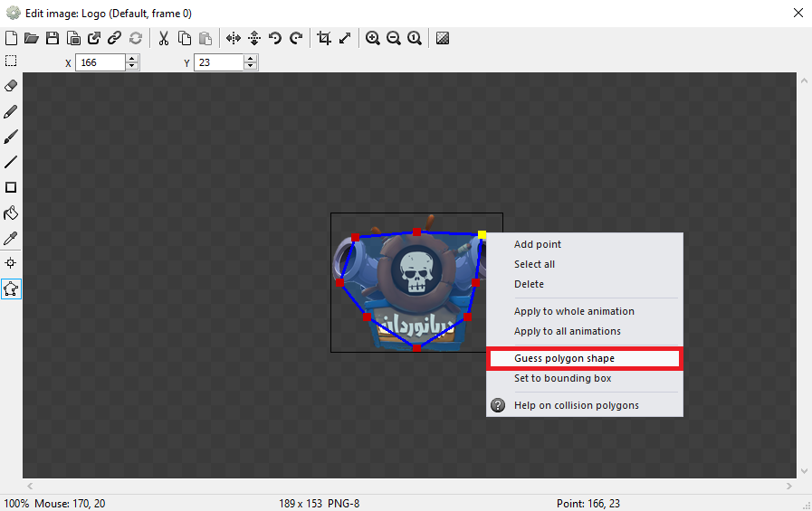The image size is (812, 511).
Task: Click the vertical scrollbar up arrow
Action: [804, 80]
